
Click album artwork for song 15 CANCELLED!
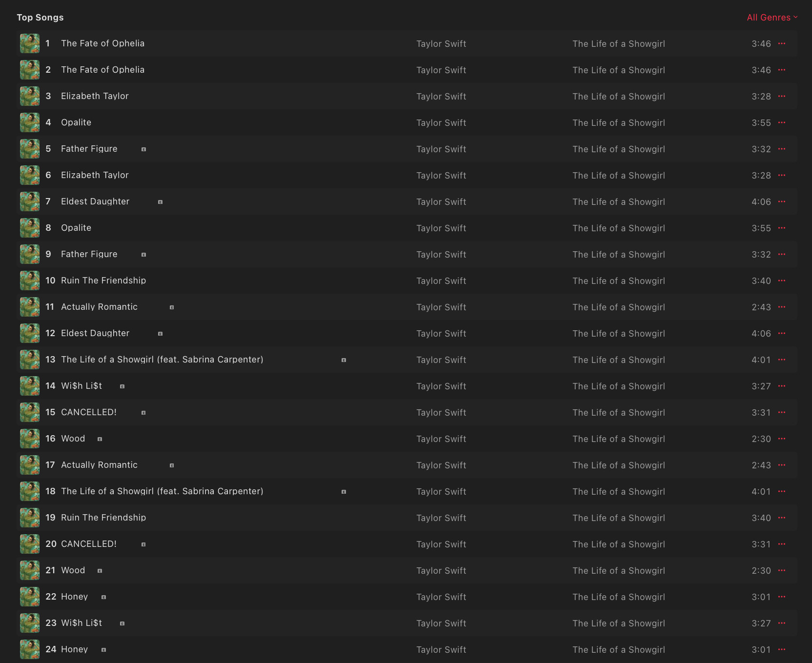[x=30, y=412]
